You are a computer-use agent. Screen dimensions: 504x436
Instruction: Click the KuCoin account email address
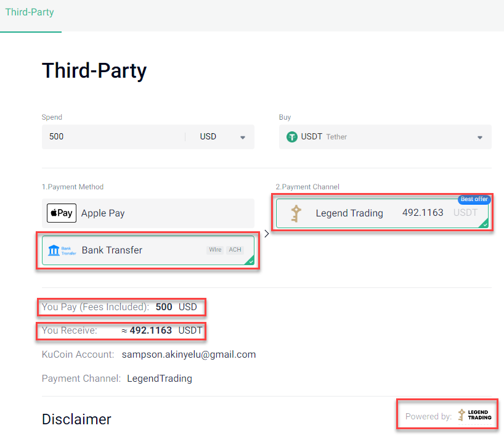(189, 354)
